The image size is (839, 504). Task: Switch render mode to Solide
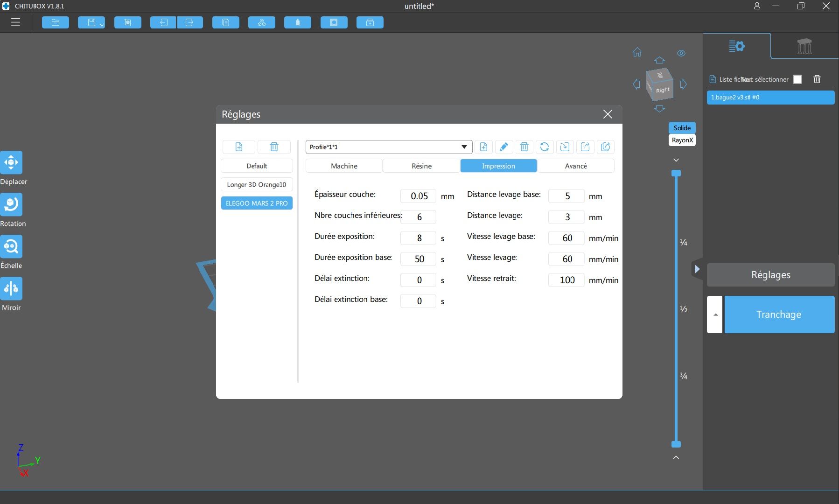[x=682, y=128]
